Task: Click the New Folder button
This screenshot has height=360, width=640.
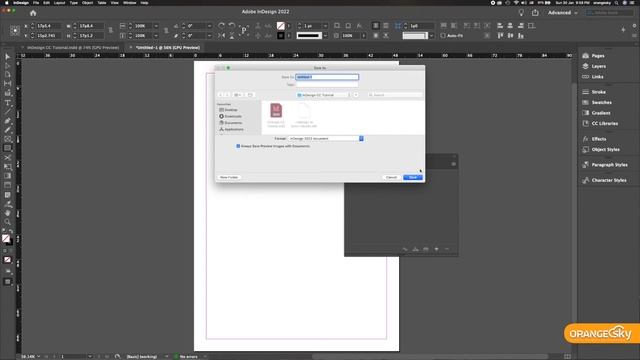Action: click(x=229, y=177)
